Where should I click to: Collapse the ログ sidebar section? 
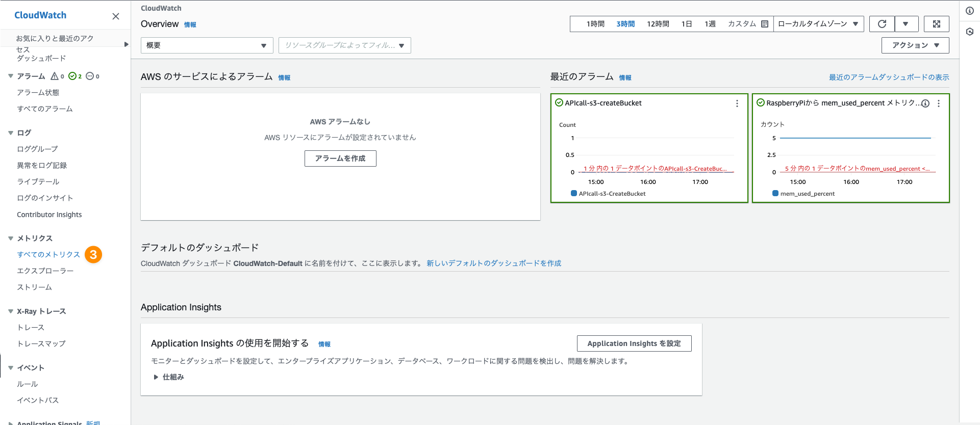pos(11,132)
